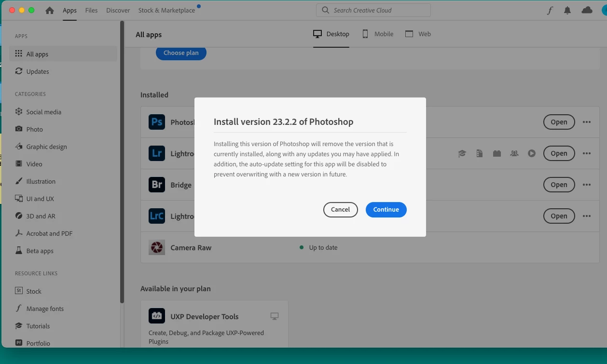Open Updates in sidebar
Image resolution: width=607 pixels, height=364 pixels.
63,71
